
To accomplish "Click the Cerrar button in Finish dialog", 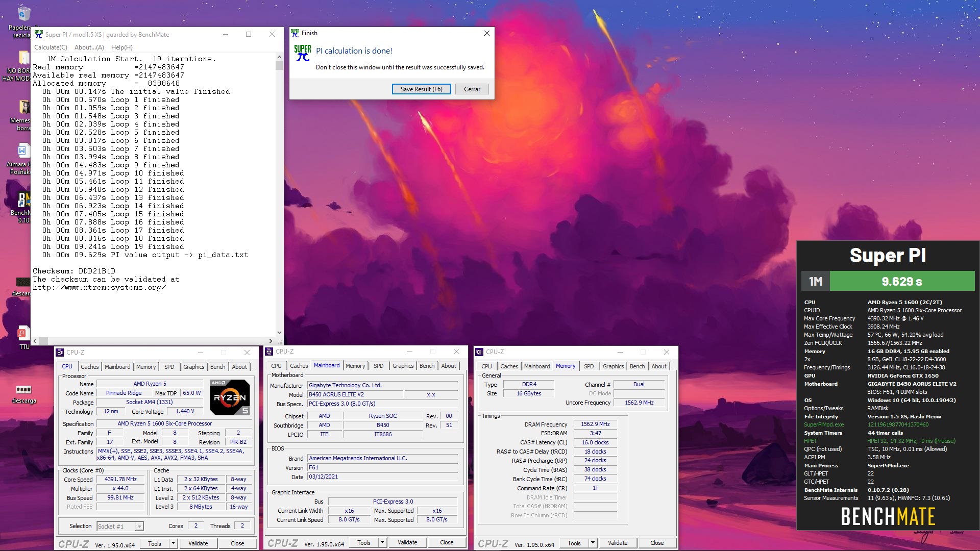I will tap(472, 89).
